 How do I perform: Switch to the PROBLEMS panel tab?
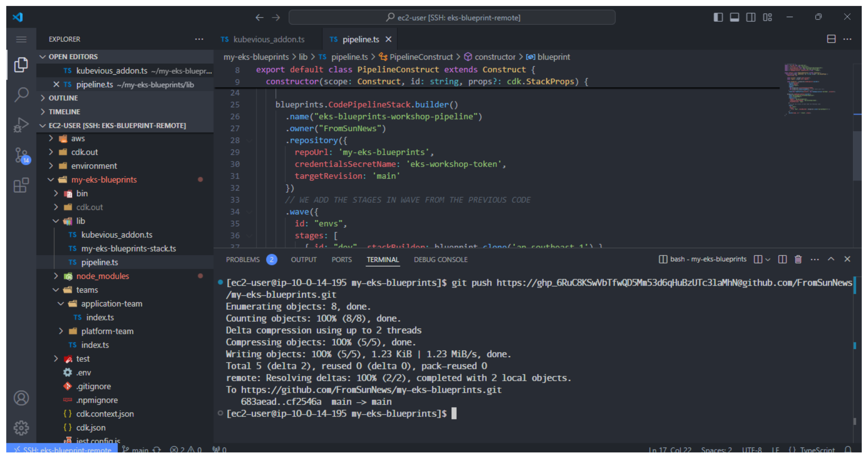[x=243, y=260]
